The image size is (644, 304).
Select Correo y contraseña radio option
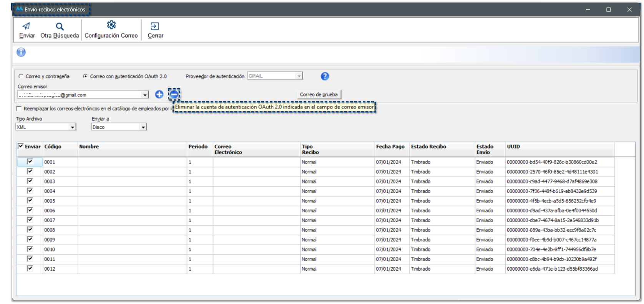point(21,76)
